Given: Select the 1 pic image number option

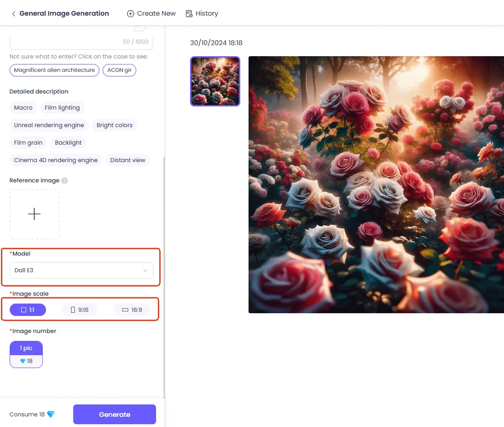Looking at the screenshot, I should [x=26, y=354].
